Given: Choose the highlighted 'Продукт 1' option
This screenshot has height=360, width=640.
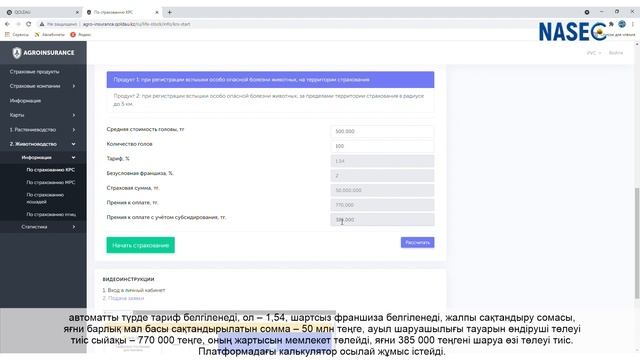Looking at the screenshot, I should point(270,80).
